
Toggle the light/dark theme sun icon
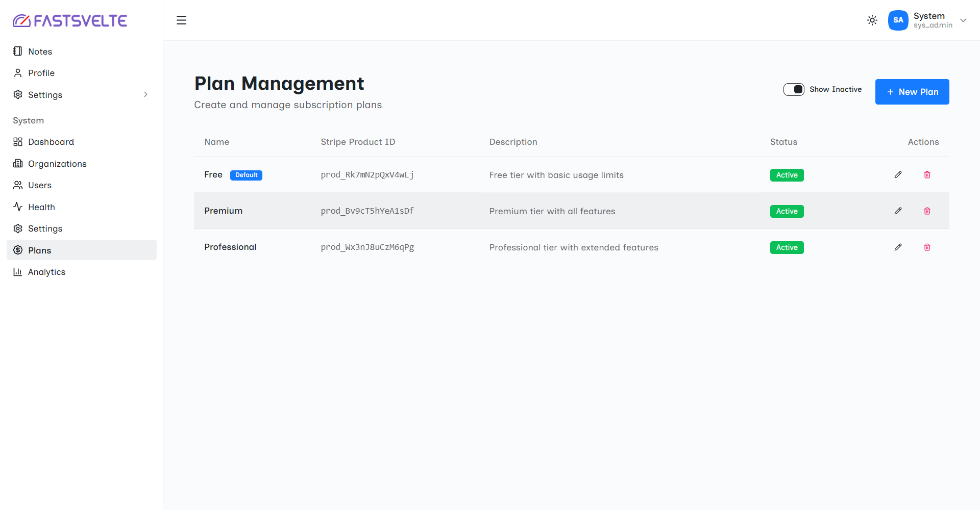(872, 20)
